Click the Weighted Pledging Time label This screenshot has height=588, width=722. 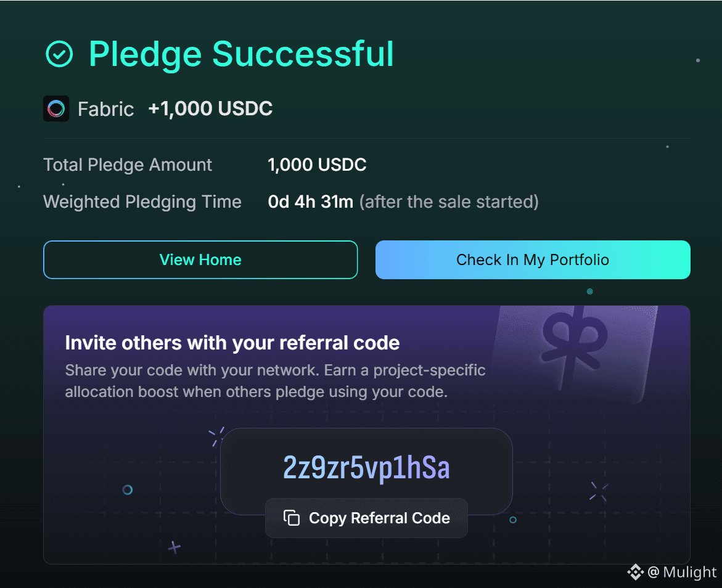pos(142,202)
